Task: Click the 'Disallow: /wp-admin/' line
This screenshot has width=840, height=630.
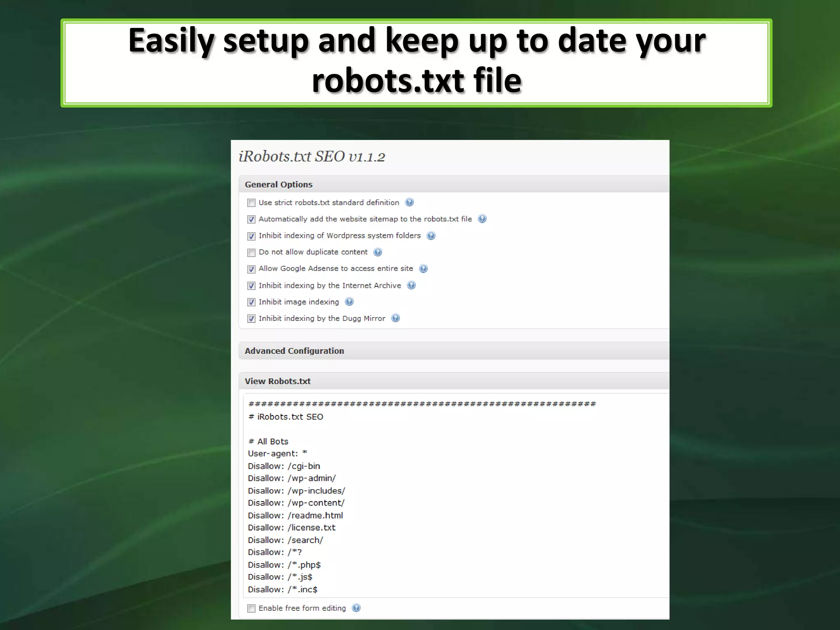Action: point(292,478)
